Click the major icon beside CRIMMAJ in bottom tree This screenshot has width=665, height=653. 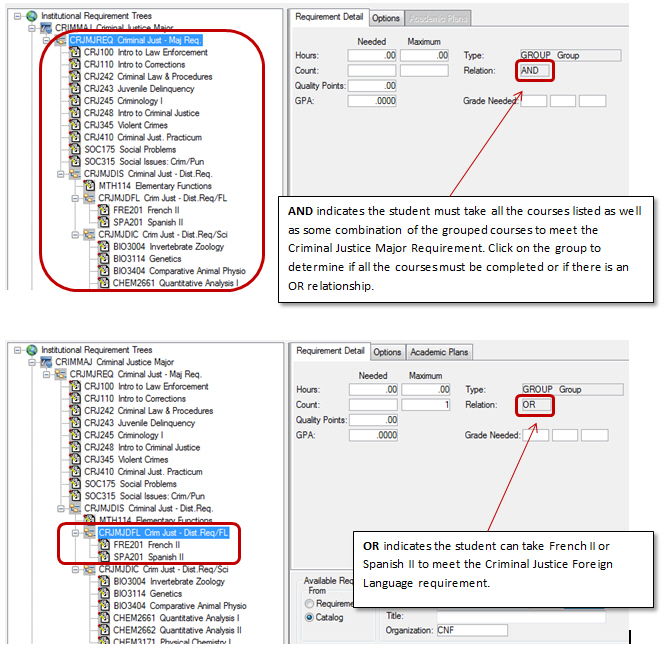pos(46,362)
